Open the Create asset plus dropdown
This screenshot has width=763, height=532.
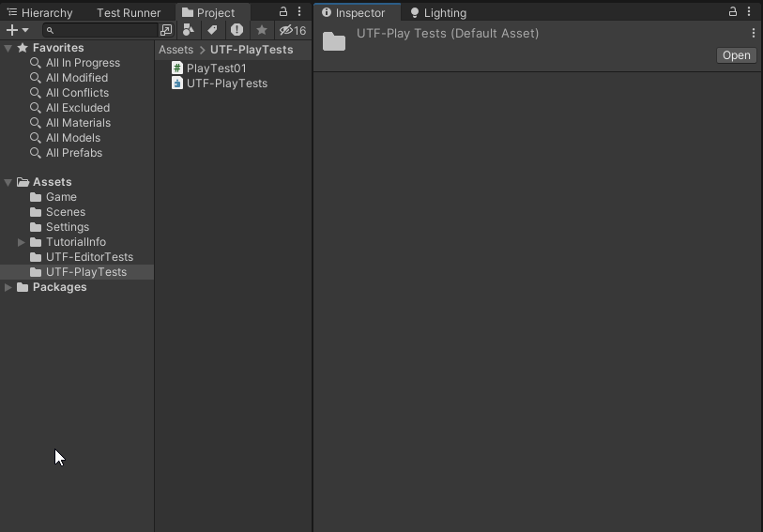(x=17, y=30)
